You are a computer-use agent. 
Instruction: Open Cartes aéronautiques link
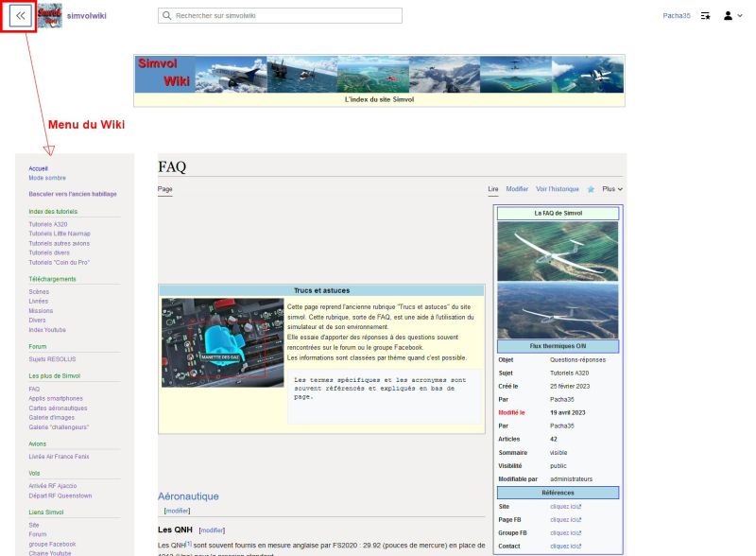pyautogui.click(x=58, y=408)
